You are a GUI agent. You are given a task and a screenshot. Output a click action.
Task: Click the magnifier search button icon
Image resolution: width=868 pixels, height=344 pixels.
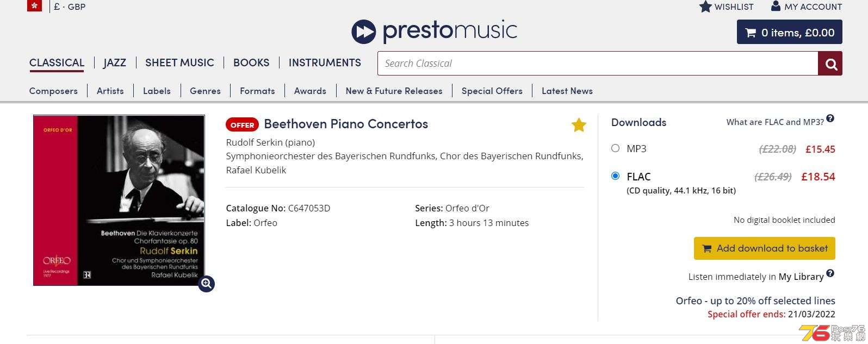[x=830, y=64]
